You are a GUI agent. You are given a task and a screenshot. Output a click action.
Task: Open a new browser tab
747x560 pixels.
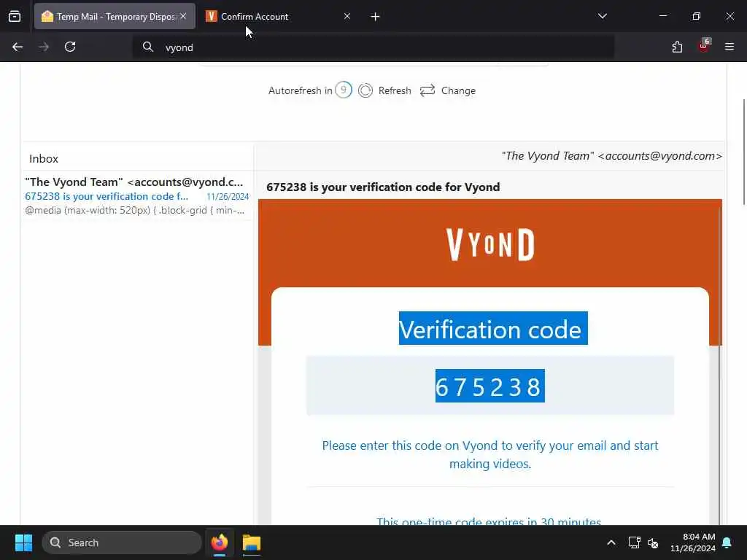click(376, 17)
